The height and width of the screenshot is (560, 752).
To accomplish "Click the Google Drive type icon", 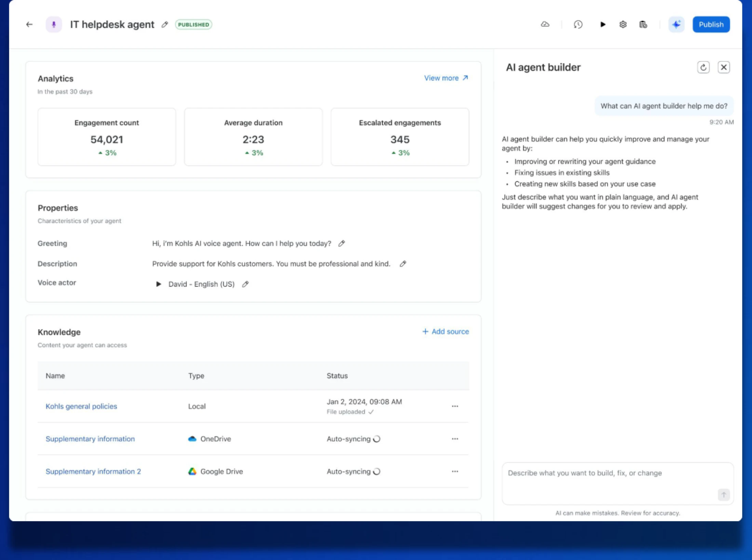I will coord(192,471).
